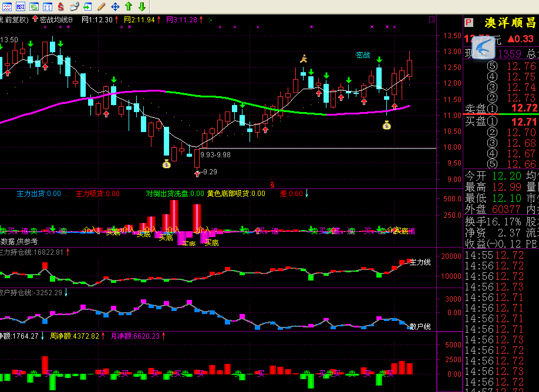539x392 pixels.
Task: Click the 1359 current volume value
Action: click(510, 54)
